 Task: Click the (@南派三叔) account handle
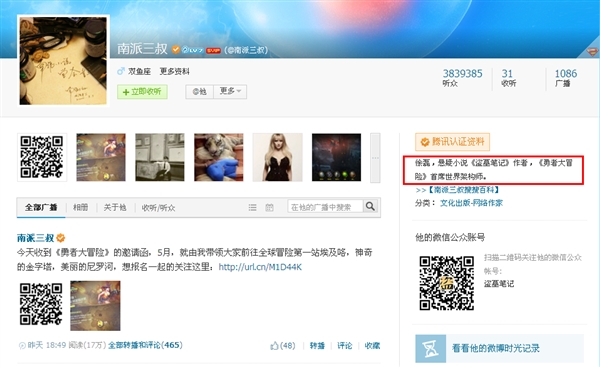click(246, 50)
